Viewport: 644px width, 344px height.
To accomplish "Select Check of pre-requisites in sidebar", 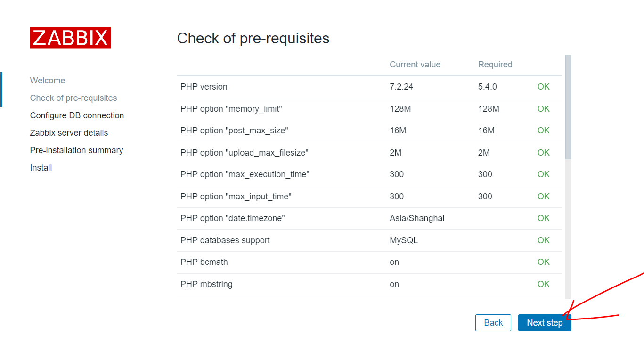I will tap(73, 98).
